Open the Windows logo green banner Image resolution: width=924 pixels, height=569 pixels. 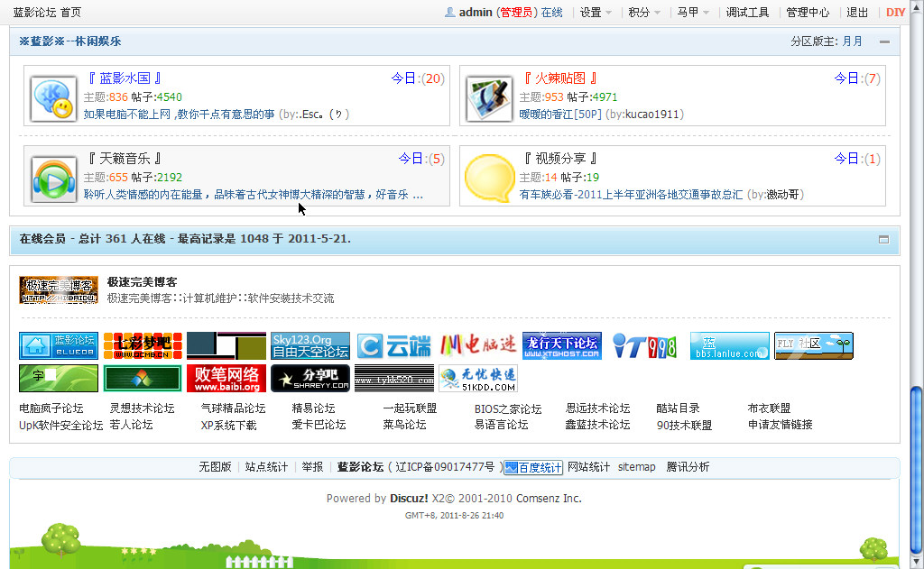tap(143, 378)
